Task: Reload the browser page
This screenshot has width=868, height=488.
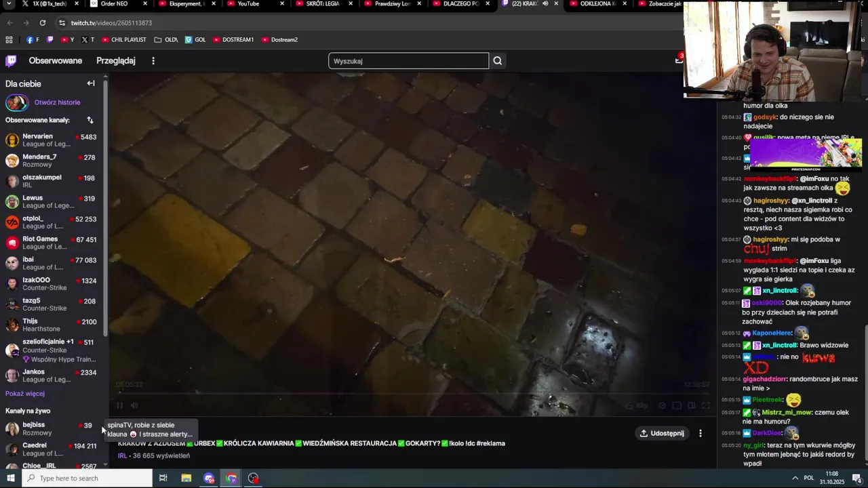Action: pos(42,22)
